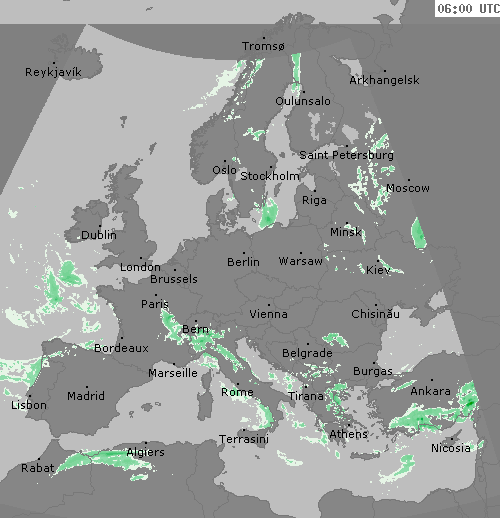Select the Stockholm label
Image resolution: width=500 pixels, height=518 pixels.
[270, 176]
